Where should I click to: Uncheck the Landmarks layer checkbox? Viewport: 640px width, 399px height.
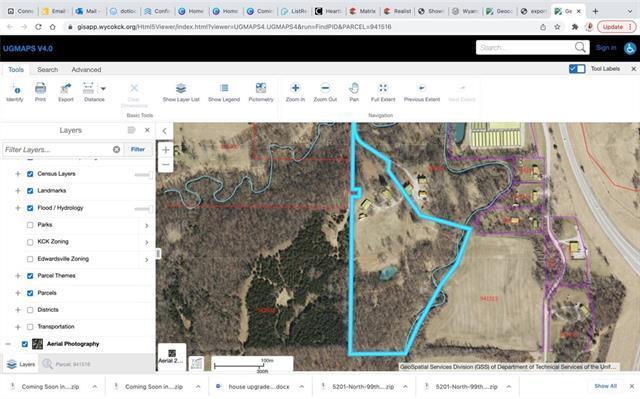click(x=30, y=191)
